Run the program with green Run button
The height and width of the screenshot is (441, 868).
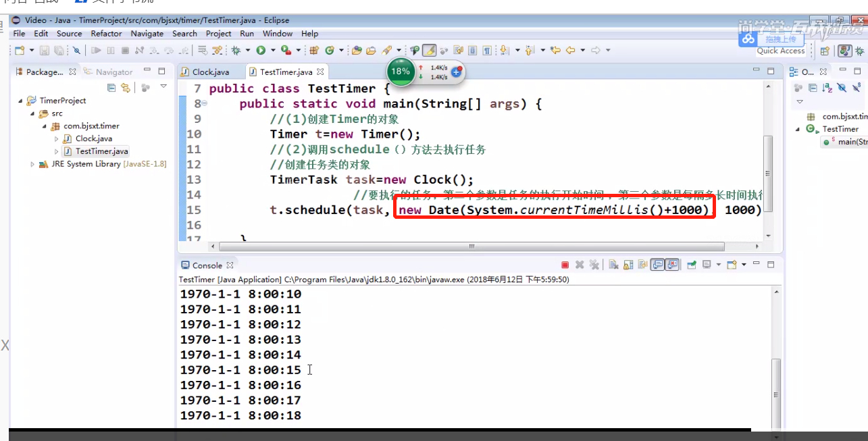tap(261, 51)
